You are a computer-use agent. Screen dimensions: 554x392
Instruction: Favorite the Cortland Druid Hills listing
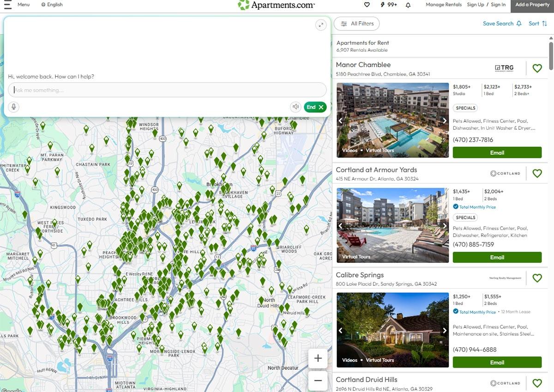(x=537, y=383)
